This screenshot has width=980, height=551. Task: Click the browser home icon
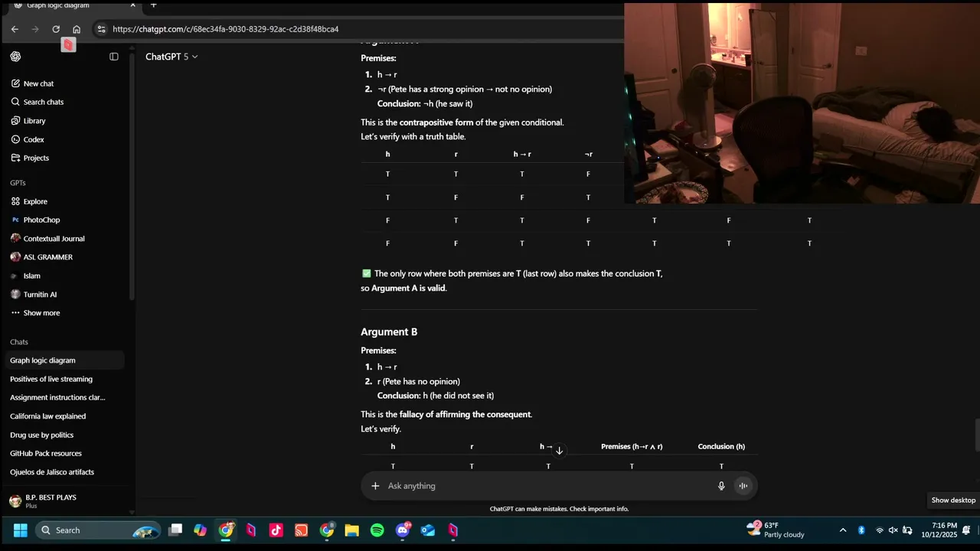[x=77, y=29]
